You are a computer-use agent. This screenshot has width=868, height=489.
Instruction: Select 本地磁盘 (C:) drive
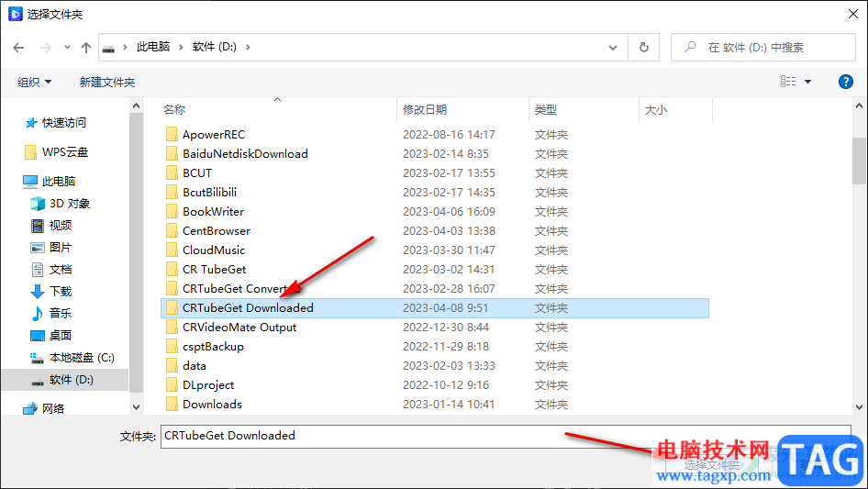point(82,358)
